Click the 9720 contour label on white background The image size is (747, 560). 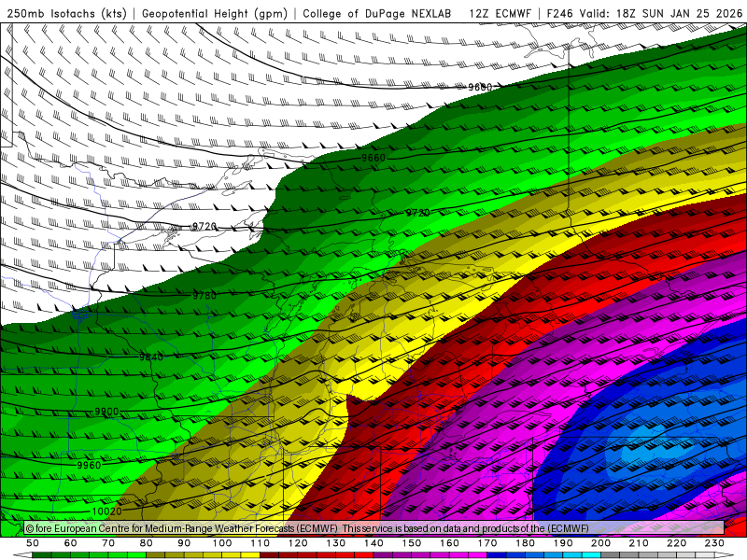coord(204,226)
